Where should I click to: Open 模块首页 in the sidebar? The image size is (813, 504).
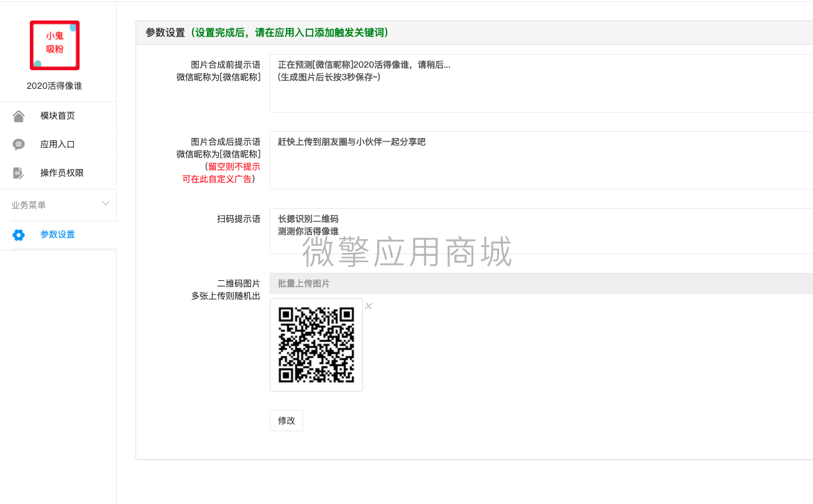point(58,116)
